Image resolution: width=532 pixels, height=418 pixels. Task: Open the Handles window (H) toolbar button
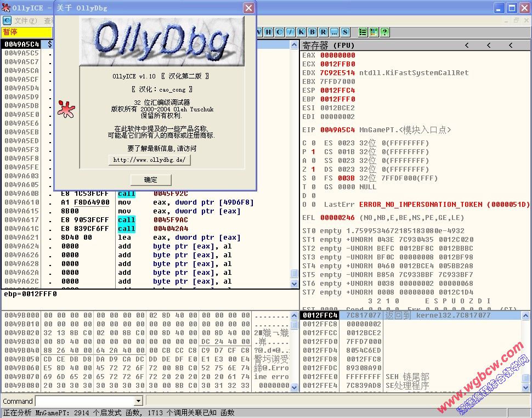tap(268, 32)
